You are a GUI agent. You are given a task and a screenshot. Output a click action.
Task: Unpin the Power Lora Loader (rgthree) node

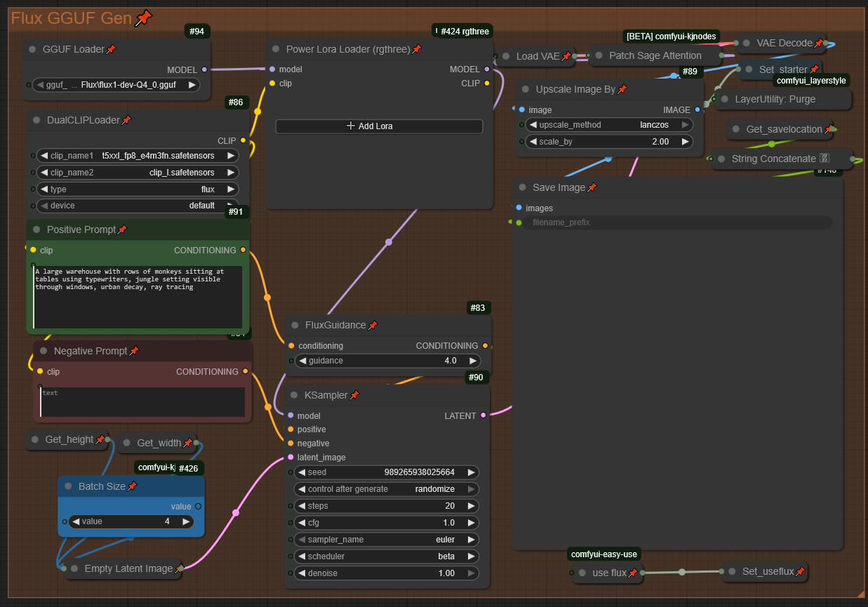click(x=417, y=49)
